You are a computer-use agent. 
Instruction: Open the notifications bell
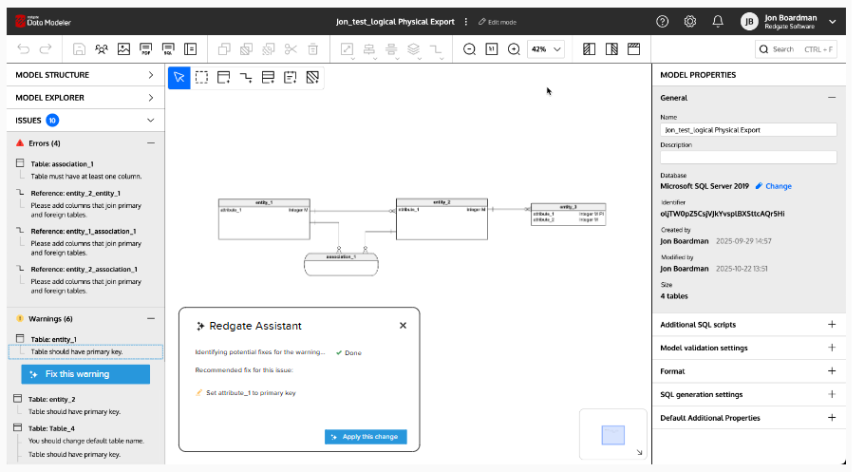pyautogui.click(x=717, y=21)
